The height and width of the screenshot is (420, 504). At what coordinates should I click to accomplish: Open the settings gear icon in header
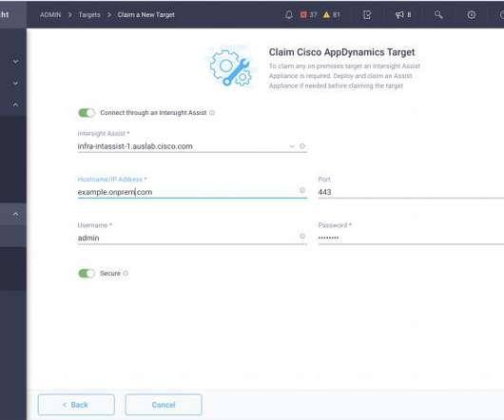pos(472,15)
